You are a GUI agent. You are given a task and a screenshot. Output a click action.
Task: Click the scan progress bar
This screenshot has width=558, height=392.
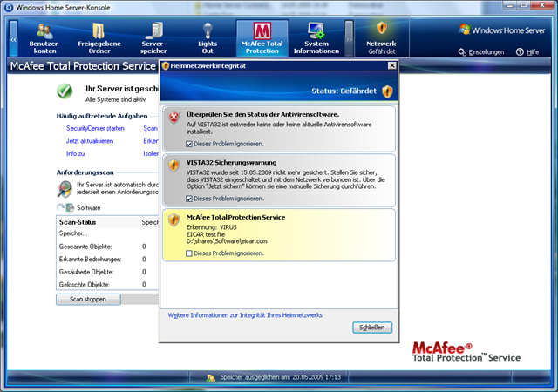[139, 299]
